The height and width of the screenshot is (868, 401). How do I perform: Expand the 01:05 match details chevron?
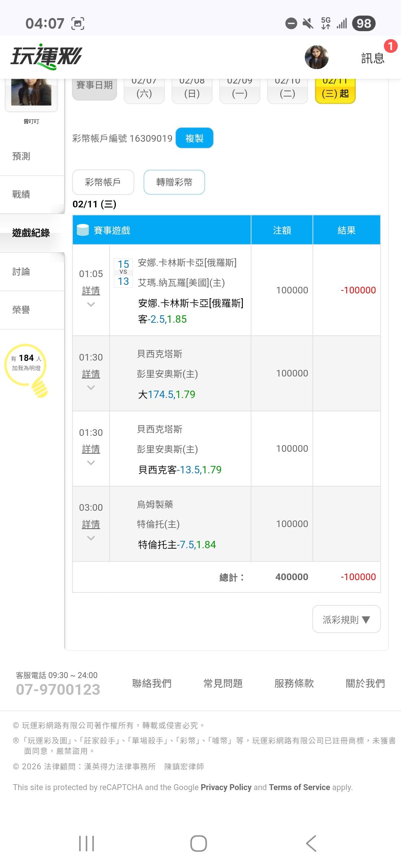(91, 305)
